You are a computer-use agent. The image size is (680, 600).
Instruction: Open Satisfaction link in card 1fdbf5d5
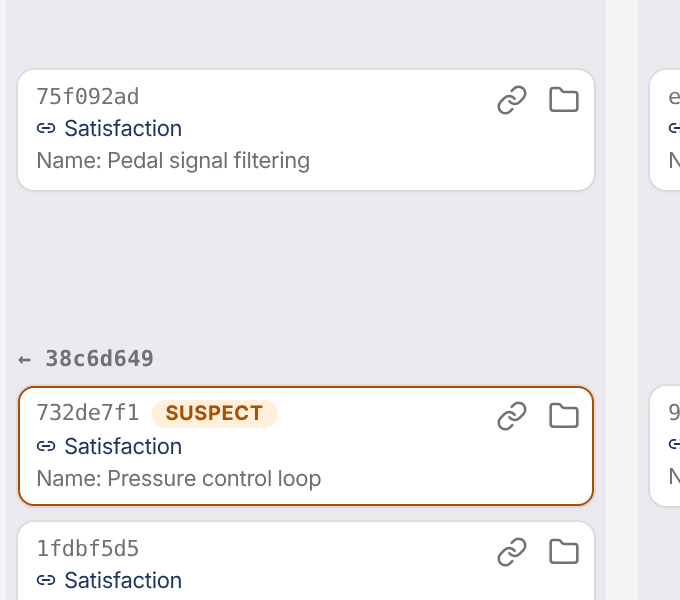[123, 580]
